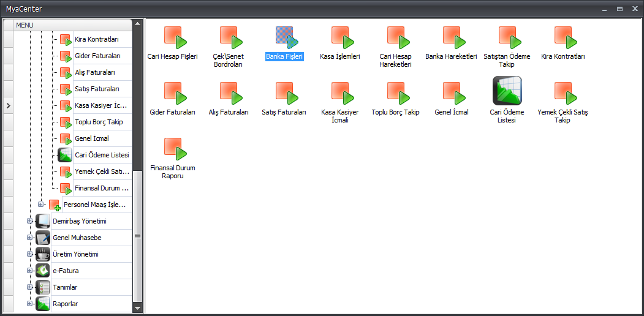The width and height of the screenshot is (644, 316).
Task: Open Kira Kontratları icon in main panel
Action: [566, 38]
